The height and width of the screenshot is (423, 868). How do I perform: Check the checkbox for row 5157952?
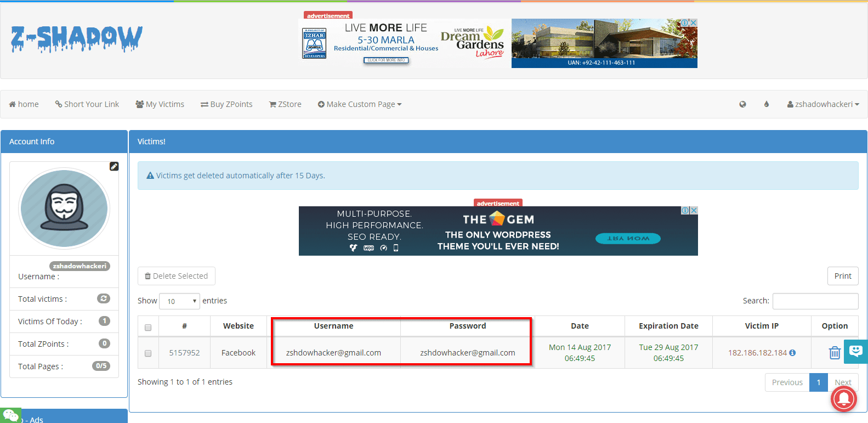click(x=148, y=353)
